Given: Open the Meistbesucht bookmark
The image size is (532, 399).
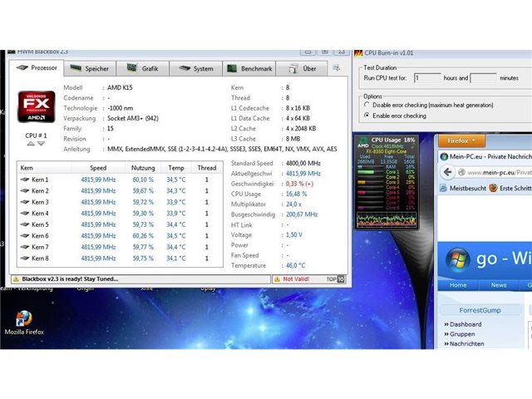Looking at the screenshot, I should click(463, 188).
